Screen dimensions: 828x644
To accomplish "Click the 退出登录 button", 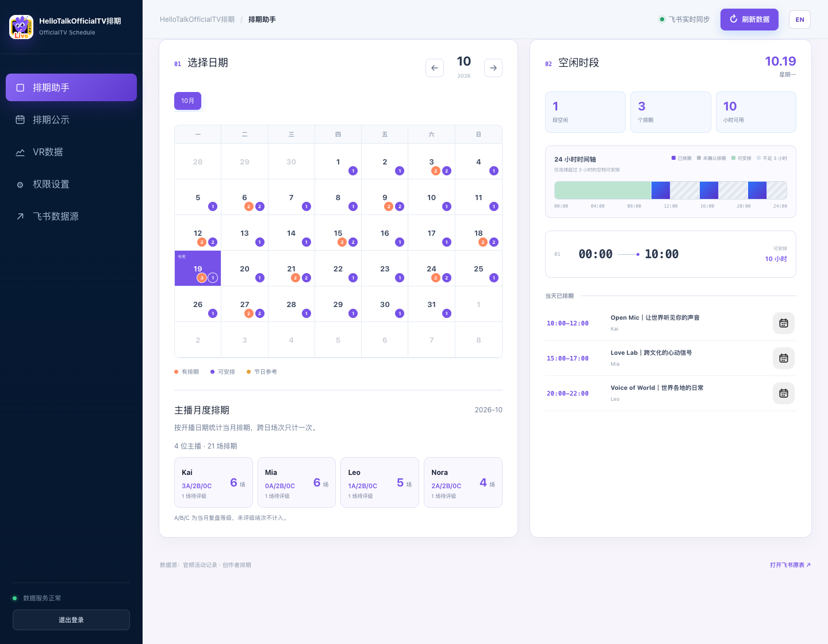I will (71, 620).
